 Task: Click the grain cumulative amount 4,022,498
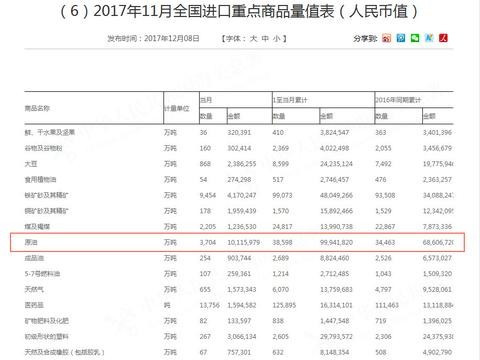pyautogui.click(x=335, y=148)
